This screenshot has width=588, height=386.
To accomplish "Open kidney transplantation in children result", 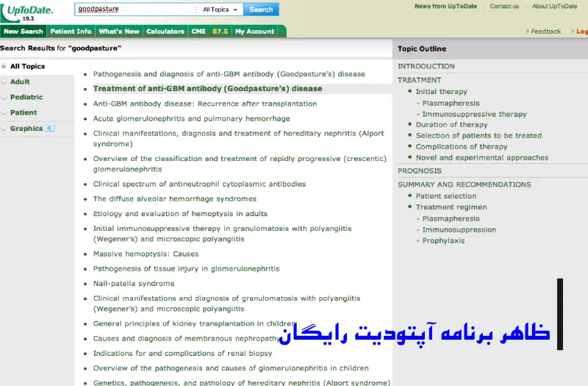I will pos(194,324).
